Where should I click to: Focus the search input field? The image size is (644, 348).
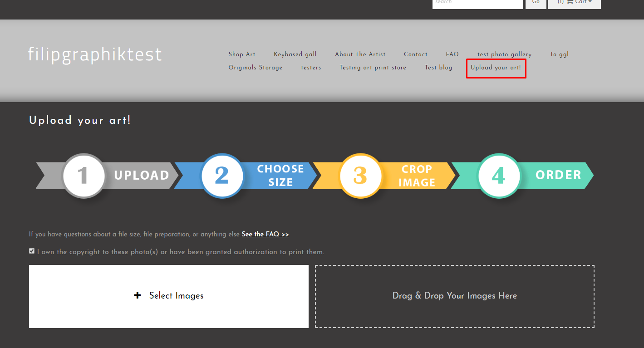[477, 3]
